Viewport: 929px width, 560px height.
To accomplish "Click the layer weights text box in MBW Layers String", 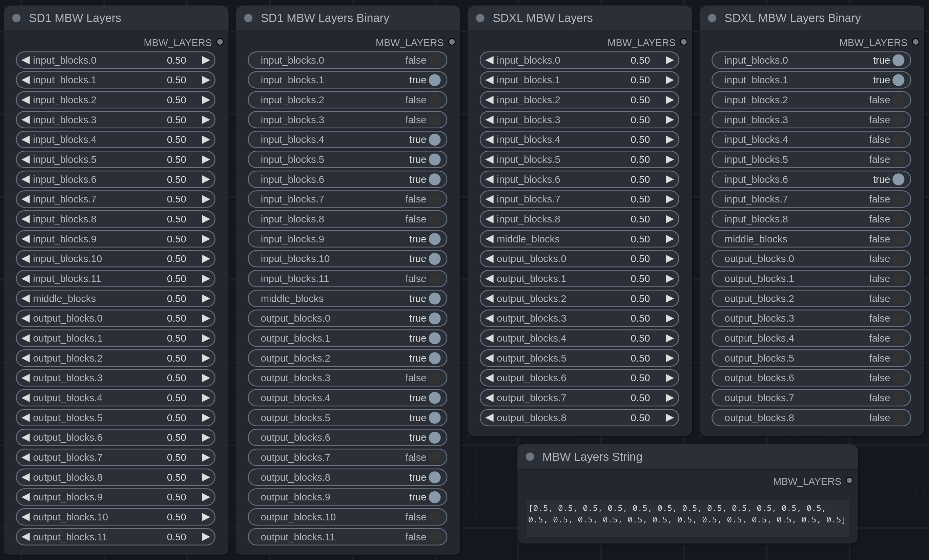I will click(x=688, y=519).
